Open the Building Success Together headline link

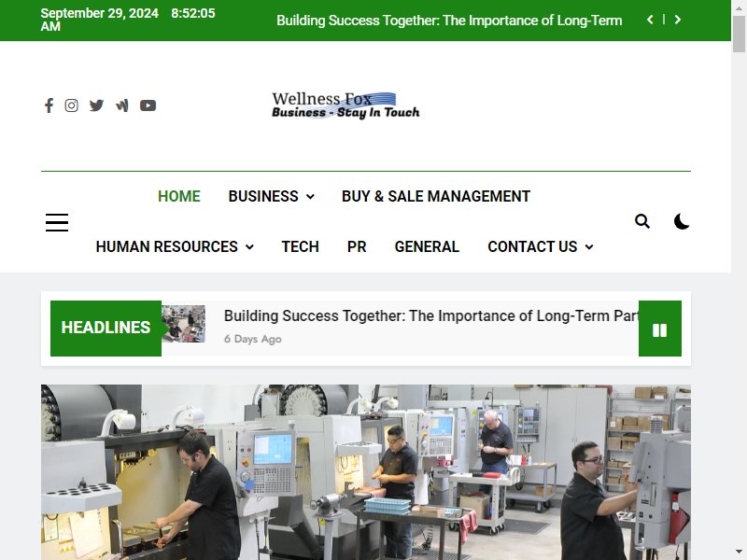[431, 315]
